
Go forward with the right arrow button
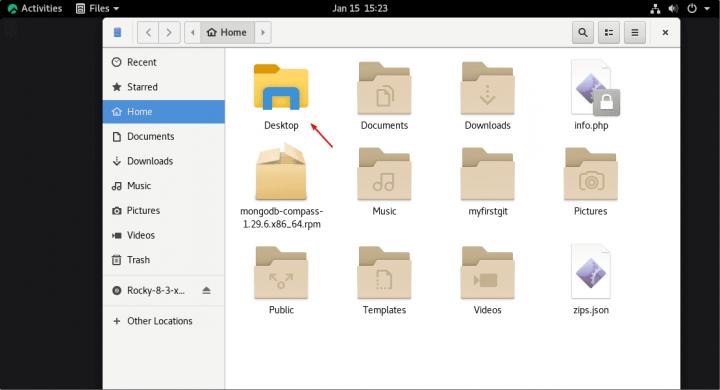click(169, 33)
